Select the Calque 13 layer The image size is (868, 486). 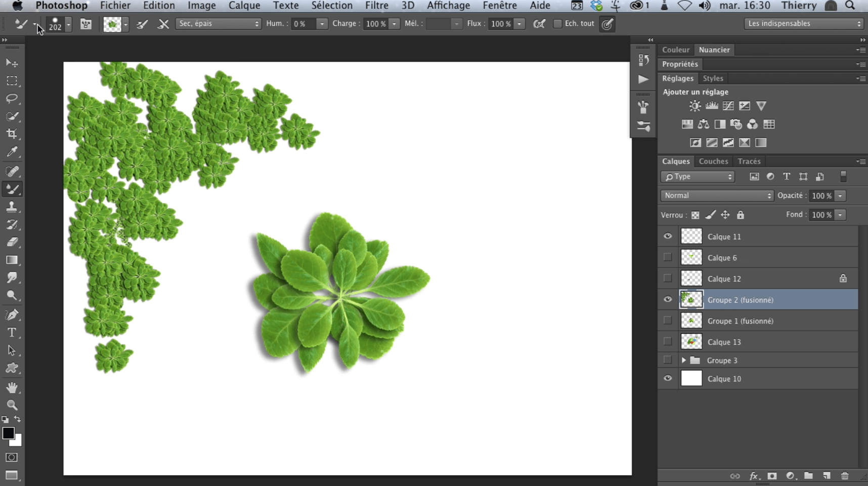click(724, 342)
